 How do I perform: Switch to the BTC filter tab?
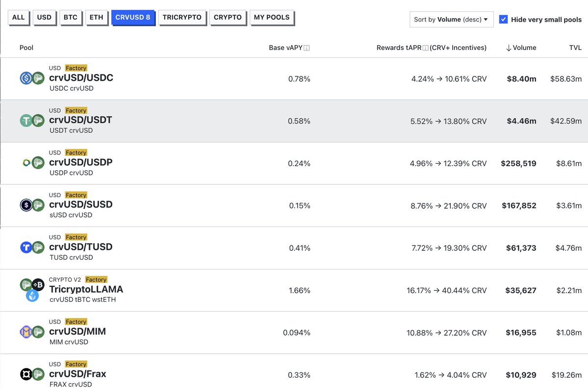[70, 18]
